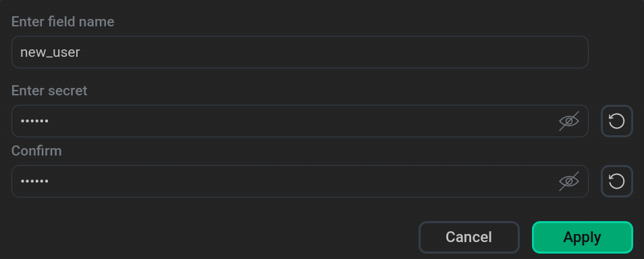Image resolution: width=644 pixels, height=259 pixels.
Task: Cancel the dialog
Action: tap(468, 237)
